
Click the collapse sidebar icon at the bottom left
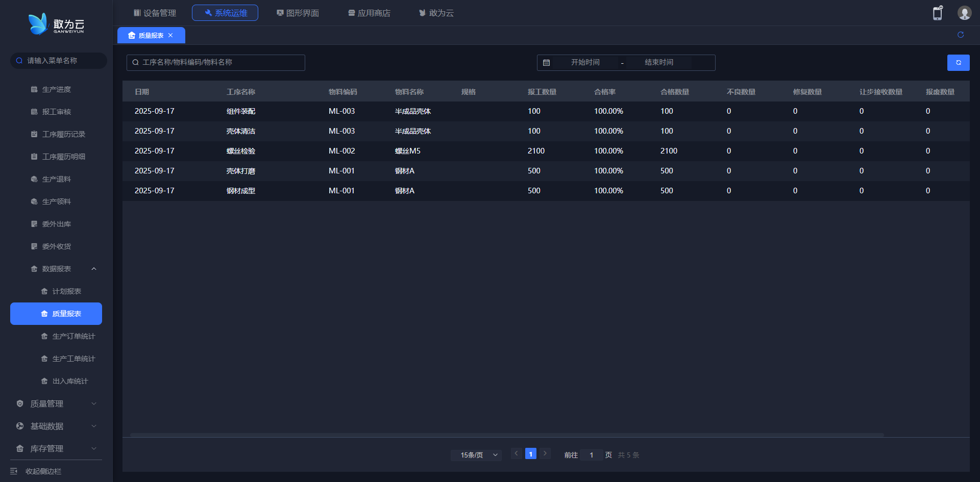(14, 471)
